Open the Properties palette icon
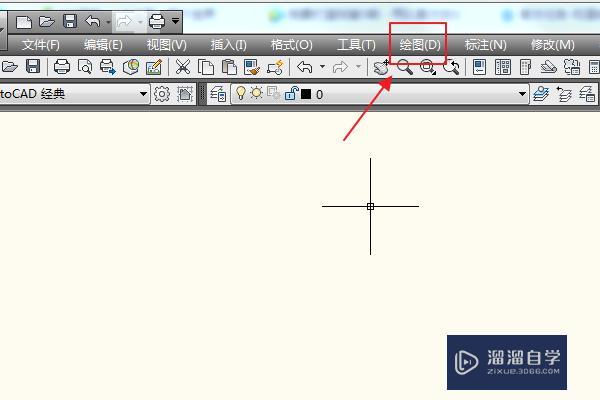Image resolution: width=600 pixels, height=400 pixels. click(479, 67)
